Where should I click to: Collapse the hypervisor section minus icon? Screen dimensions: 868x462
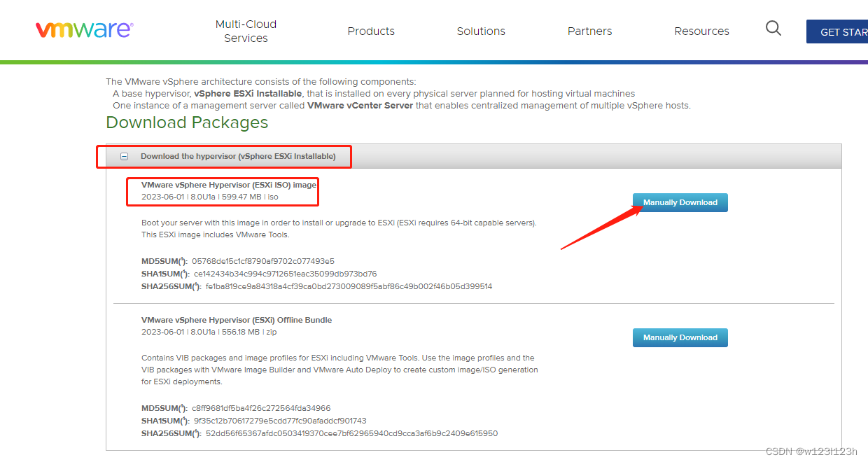click(x=124, y=157)
